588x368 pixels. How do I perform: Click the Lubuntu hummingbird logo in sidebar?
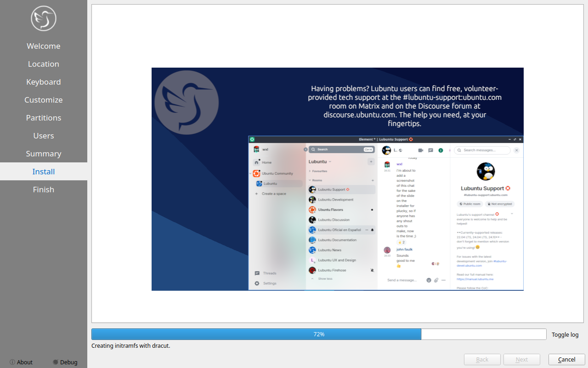(x=44, y=18)
